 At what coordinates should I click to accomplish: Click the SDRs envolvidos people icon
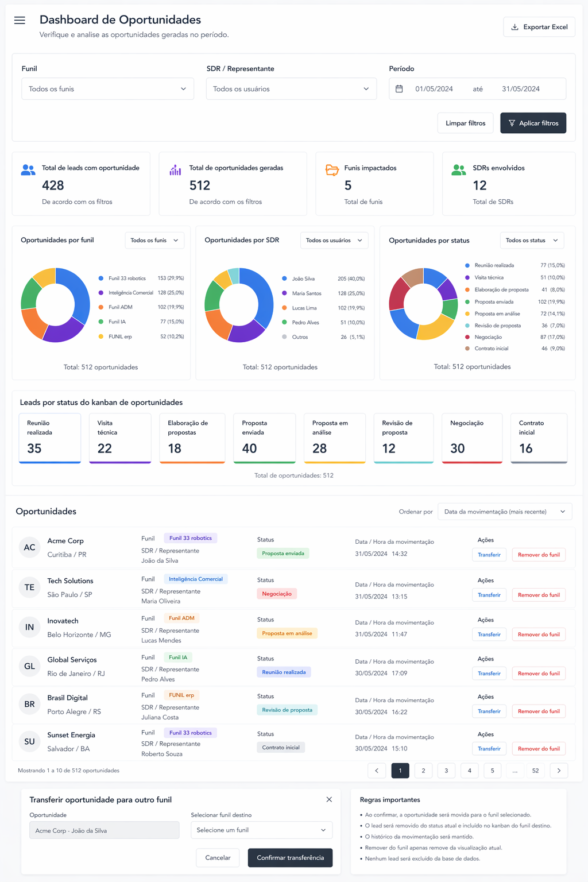coord(459,170)
